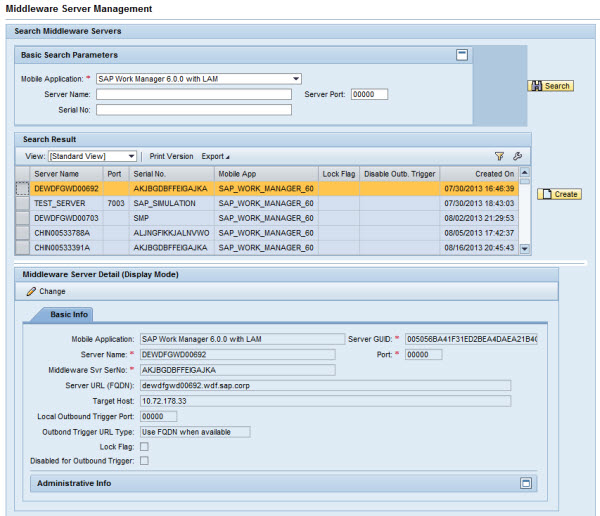The image size is (600, 516).
Task: Sort by Mobile App column header
Action: pos(266,174)
